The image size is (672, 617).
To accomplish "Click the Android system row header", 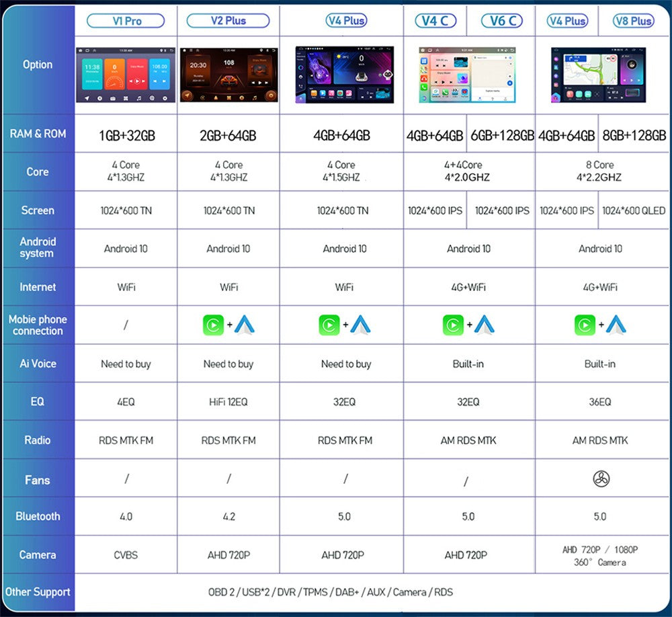I will pos(38,247).
